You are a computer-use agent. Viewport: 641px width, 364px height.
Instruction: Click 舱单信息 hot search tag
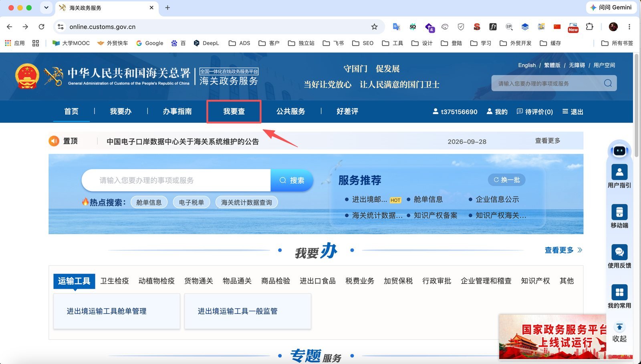coord(149,202)
